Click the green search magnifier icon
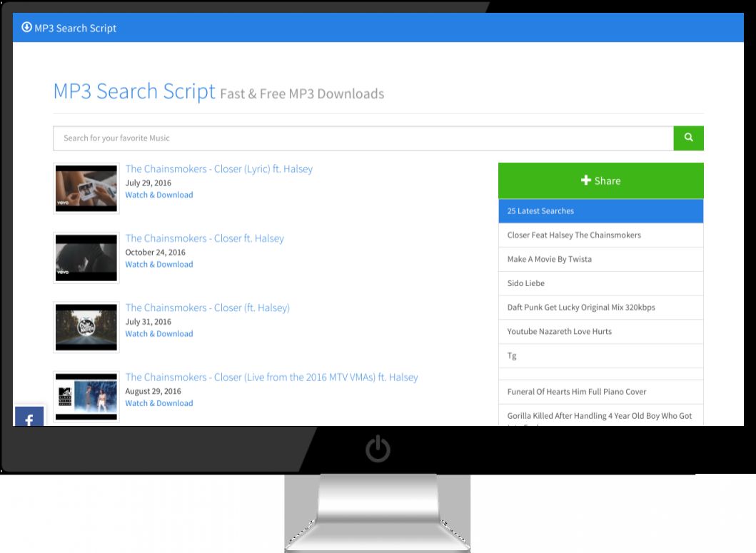The image size is (756, 553). 687,138
